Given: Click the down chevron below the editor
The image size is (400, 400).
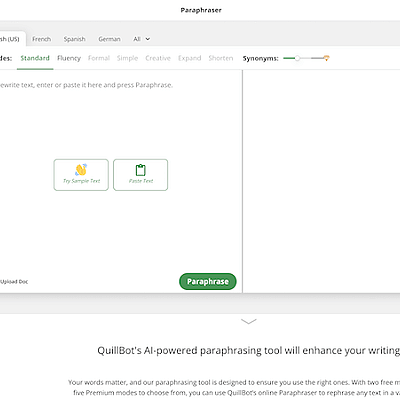Looking at the screenshot, I should pos(249,321).
